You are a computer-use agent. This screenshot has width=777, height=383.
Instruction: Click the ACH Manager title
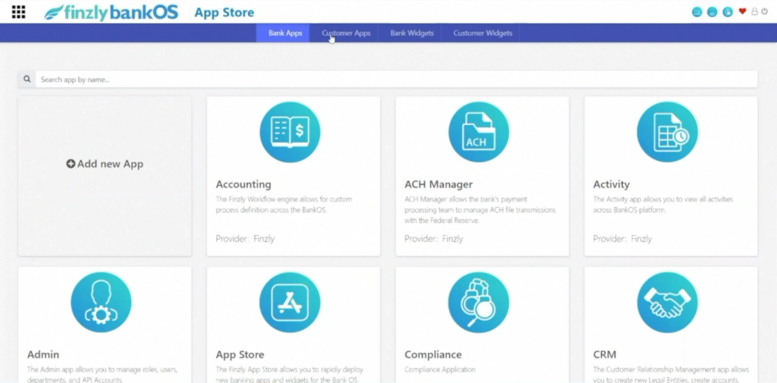[x=439, y=184]
